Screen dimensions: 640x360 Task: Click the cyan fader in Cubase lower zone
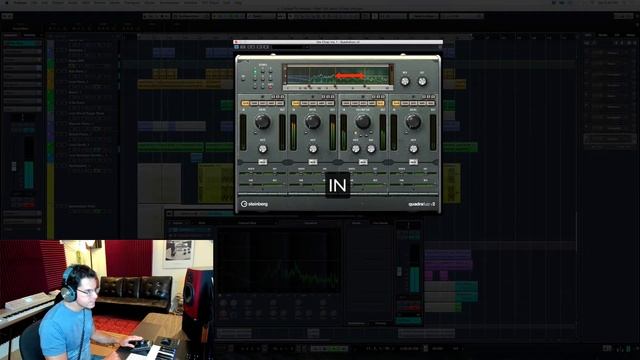pos(414,280)
